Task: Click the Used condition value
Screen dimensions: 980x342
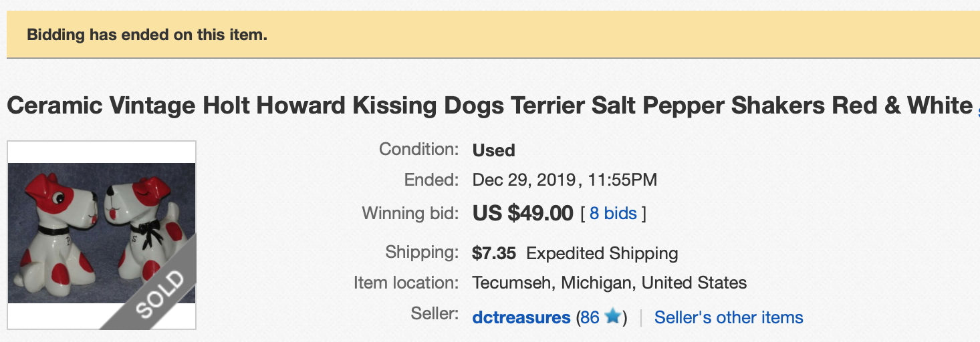Action: pyautogui.click(x=493, y=150)
